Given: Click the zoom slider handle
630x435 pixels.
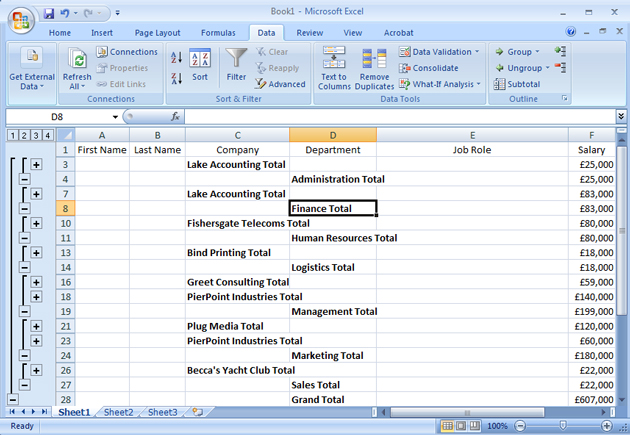Looking at the screenshot, I should tap(564, 426).
